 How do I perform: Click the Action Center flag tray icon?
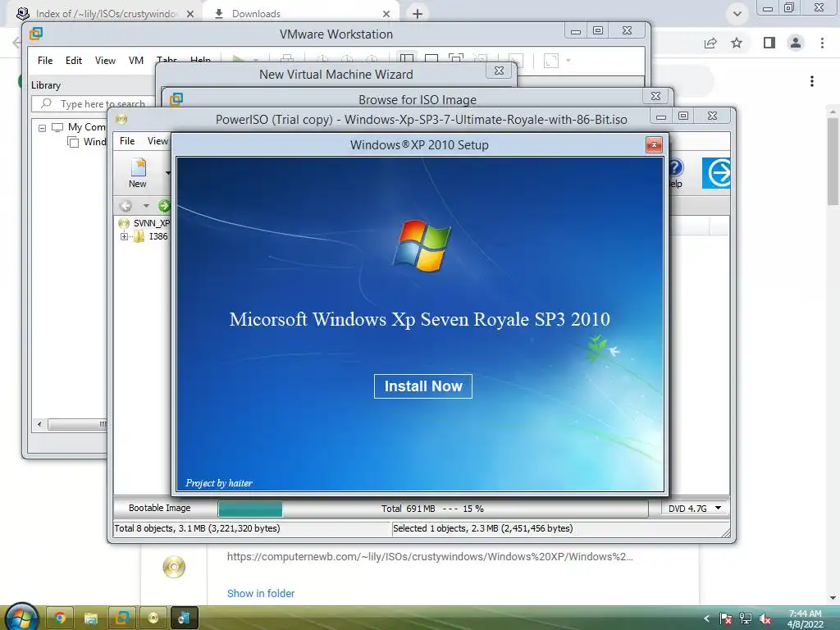726,619
